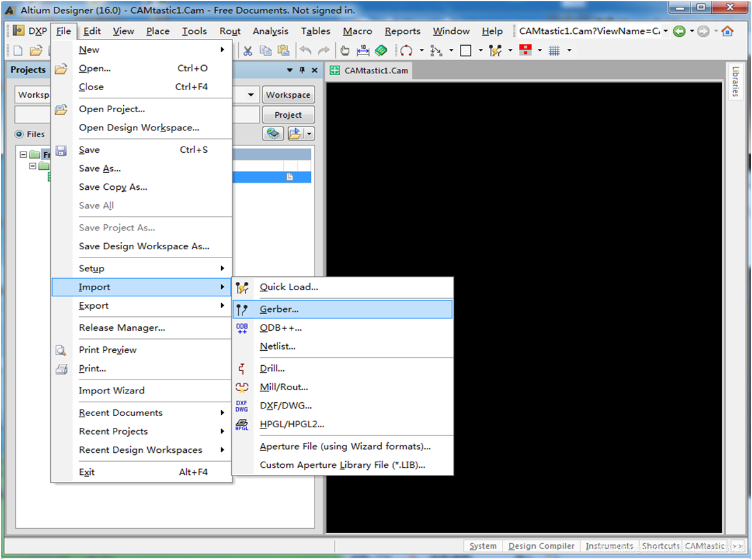This screenshot has height=560, width=752.
Task: Click the Undo arrow icon
Action: [305, 51]
